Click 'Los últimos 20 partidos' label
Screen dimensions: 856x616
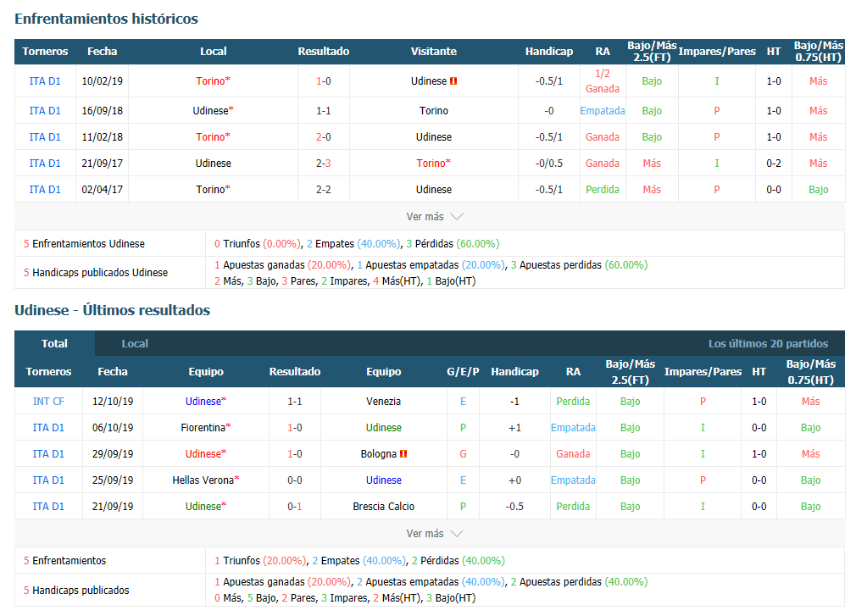[x=768, y=344]
